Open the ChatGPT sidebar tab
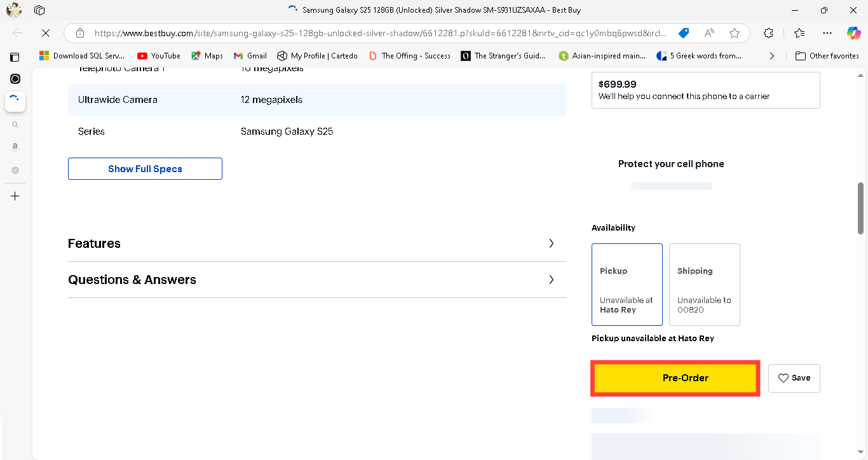 tap(15, 170)
